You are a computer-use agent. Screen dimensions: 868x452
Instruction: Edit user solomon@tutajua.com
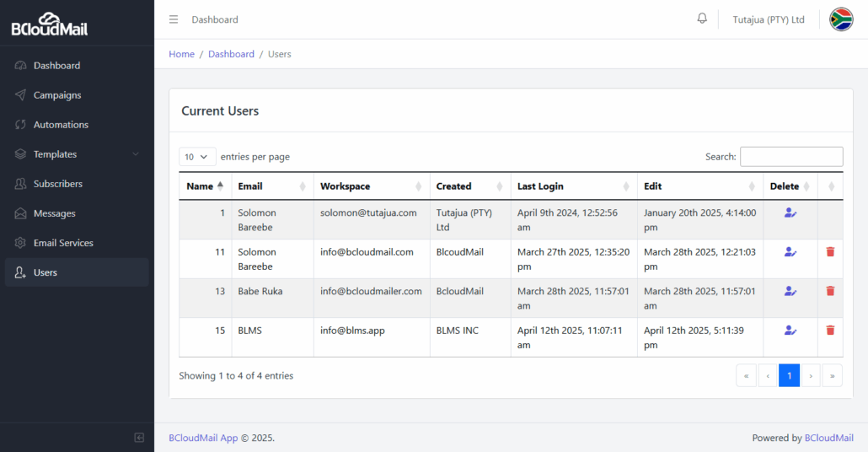[x=790, y=213]
